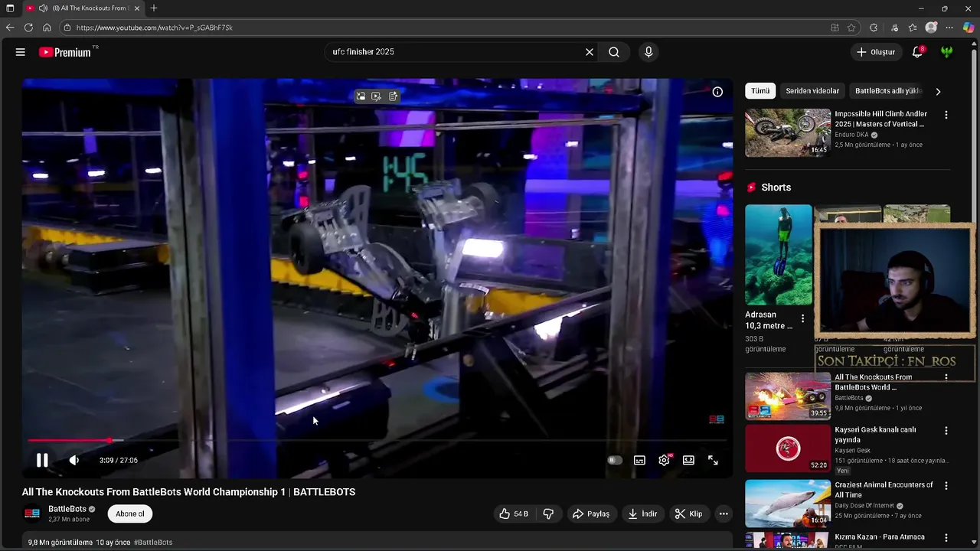
Task: Open options for Kızıma Kazan video
Action: [946, 537]
